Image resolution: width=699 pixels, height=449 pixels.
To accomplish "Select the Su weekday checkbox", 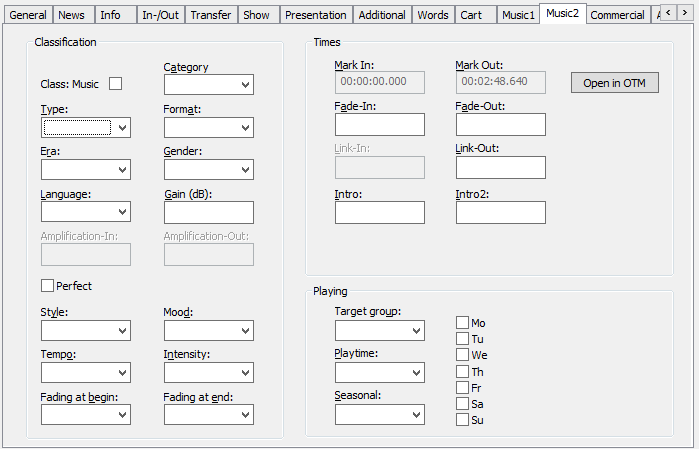I will click(x=462, y=420).
